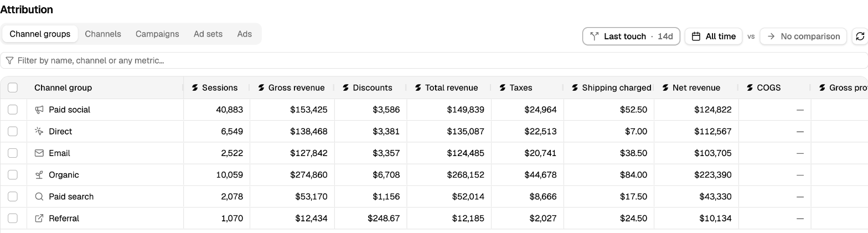Click the Paid social megaphone icon

click(39, 110)
